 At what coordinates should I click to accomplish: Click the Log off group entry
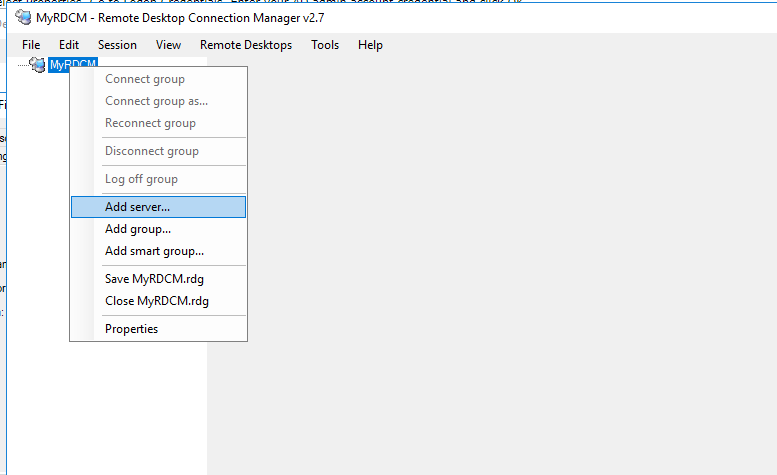(158, 179)
